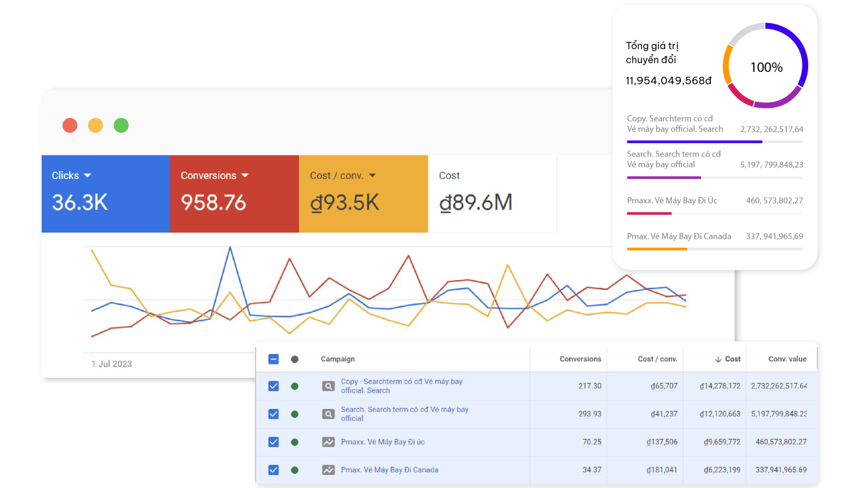Open the Pmax. Vé Máy Bay Đi Canada link
The height and width of the screenshot is (488, 868).
[x=389, y=470]
